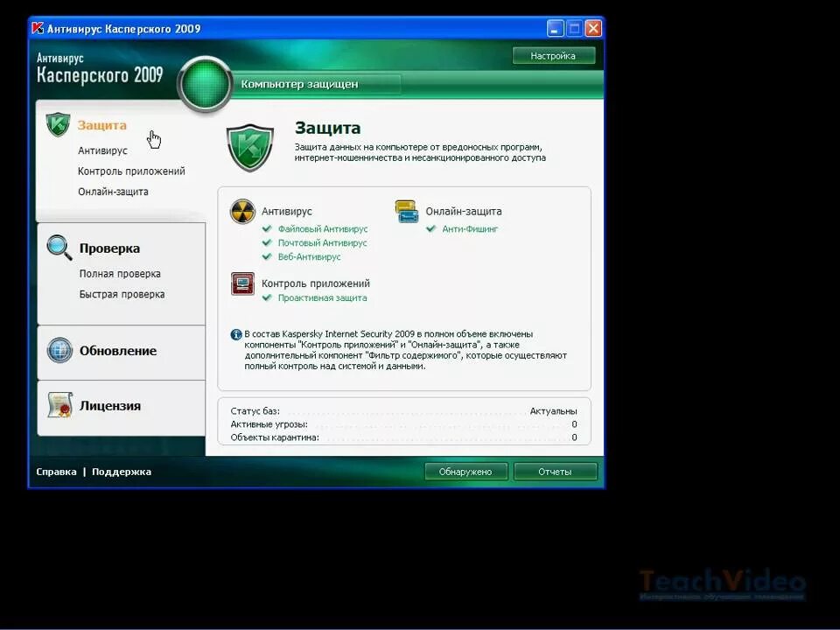Open the Лицензия section

(x=110, y=405)
